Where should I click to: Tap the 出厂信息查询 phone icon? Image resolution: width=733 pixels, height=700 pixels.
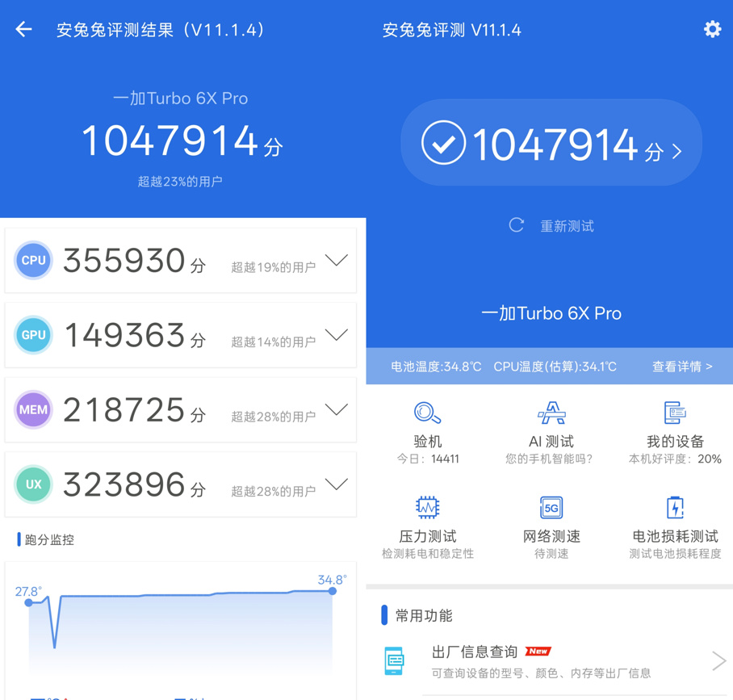click(394, 660)
